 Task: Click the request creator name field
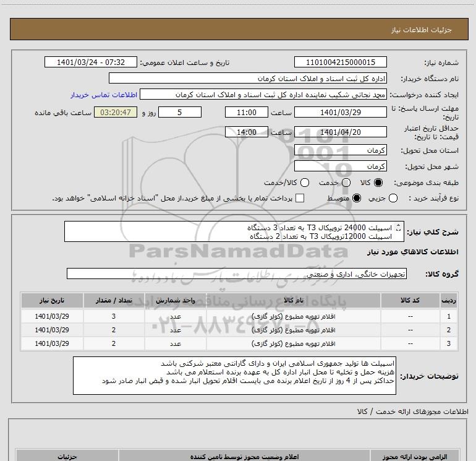[x=263, y=95]
